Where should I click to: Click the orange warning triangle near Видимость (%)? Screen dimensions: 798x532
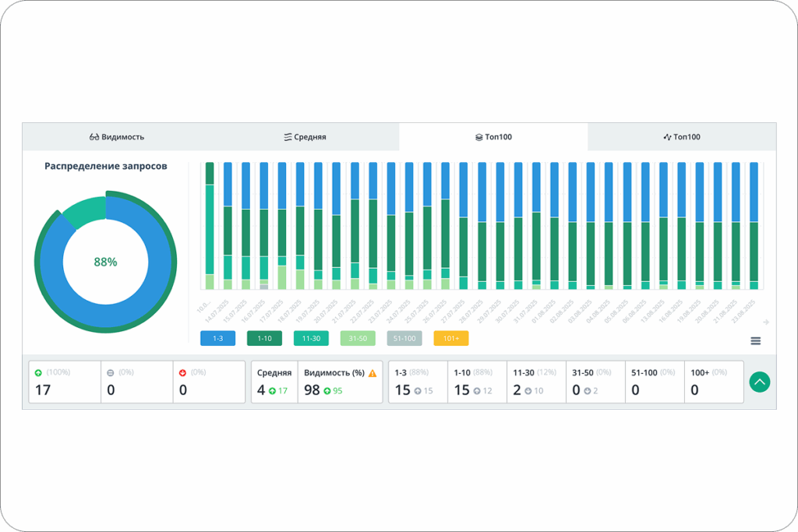[373, 373]
